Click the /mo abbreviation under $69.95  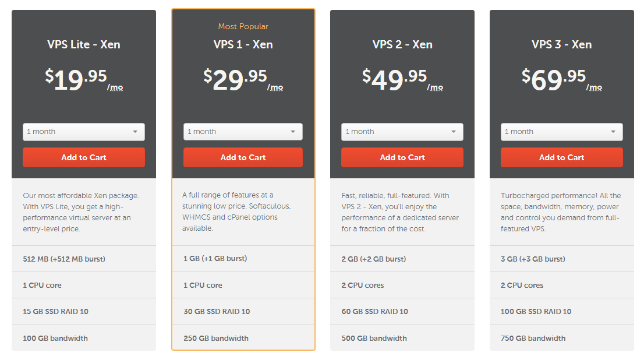tap(594, 87)
